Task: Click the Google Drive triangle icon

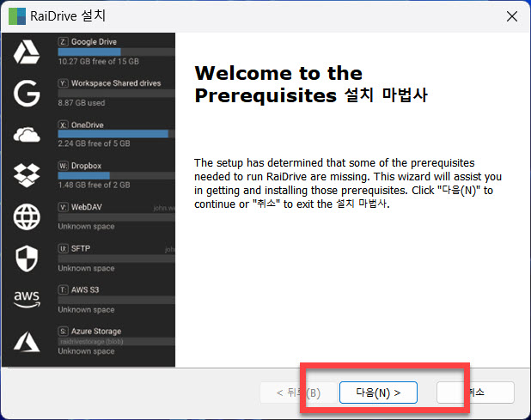Action: pos(27,52)
